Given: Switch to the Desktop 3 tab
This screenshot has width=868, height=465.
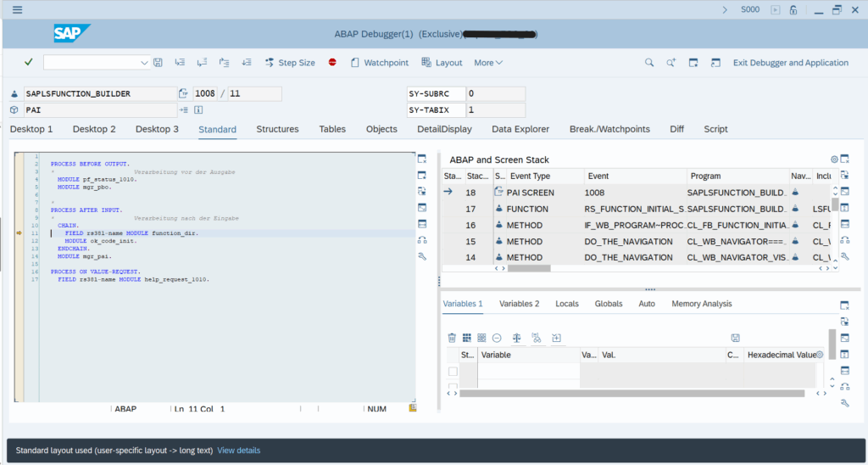Looking at the screenshot, I should 157,129.
